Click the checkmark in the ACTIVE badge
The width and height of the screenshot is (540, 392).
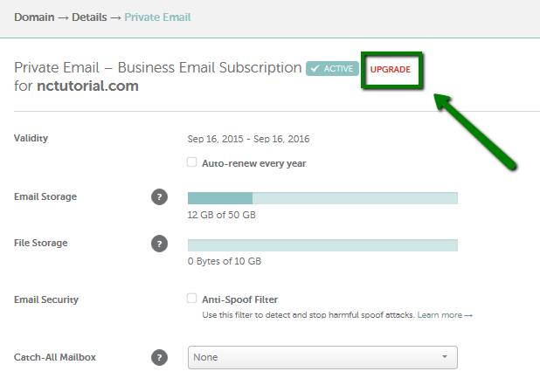[x=315, y=68]
